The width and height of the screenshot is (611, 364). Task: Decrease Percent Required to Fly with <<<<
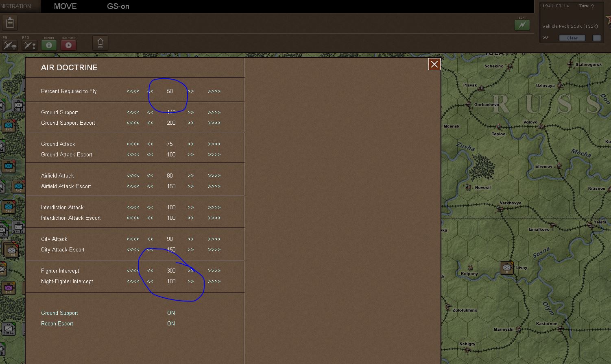133,91
